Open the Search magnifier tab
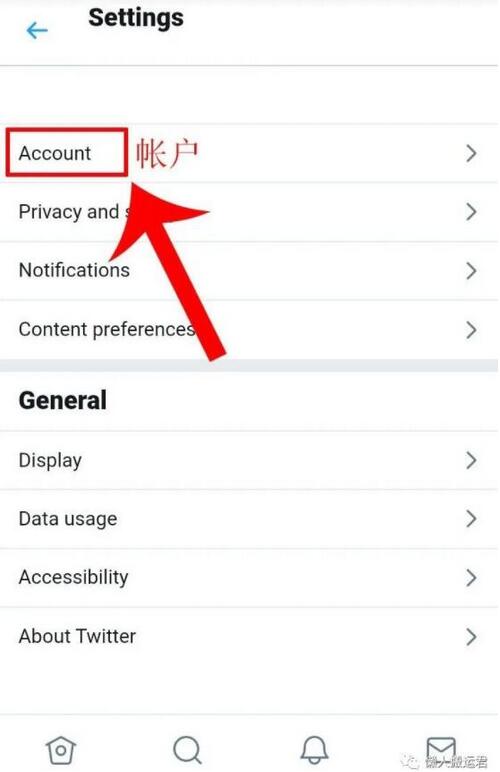The width and height of the screenshot is (500, 772). 188,750
